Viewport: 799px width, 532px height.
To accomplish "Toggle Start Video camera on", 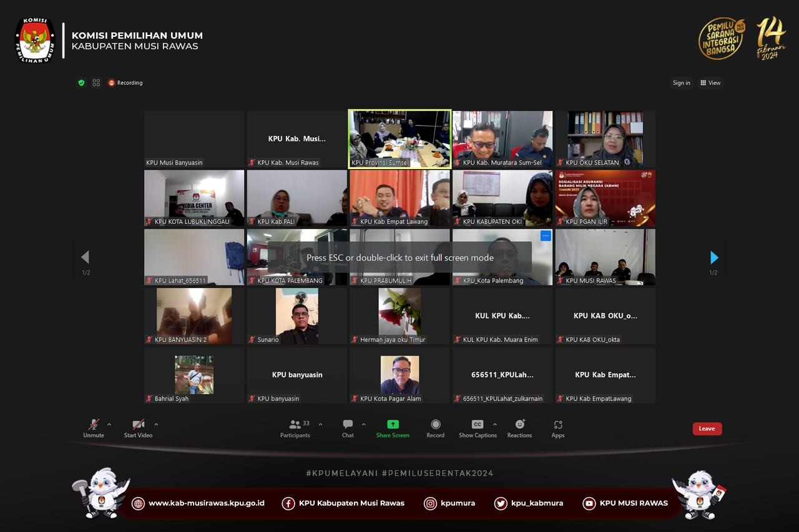I will click(x=138, y=425).
